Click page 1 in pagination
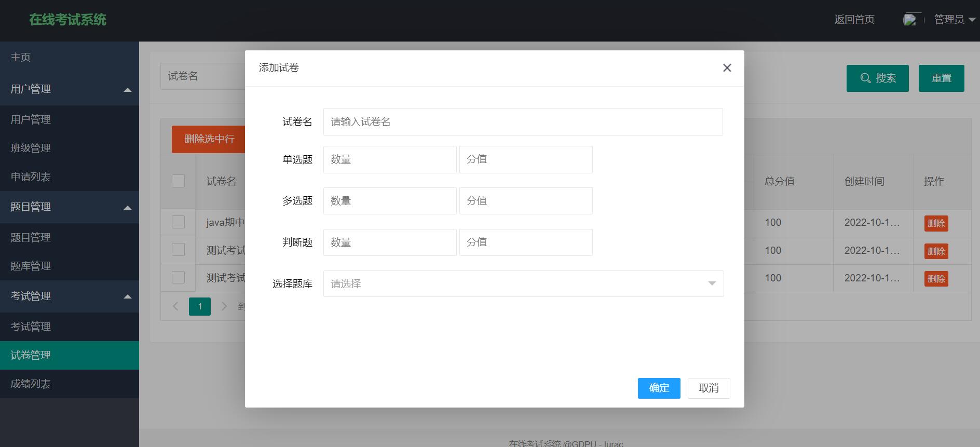Image resolution: width=980 pixels, height=447 pixels. click(x=200, y=306)
